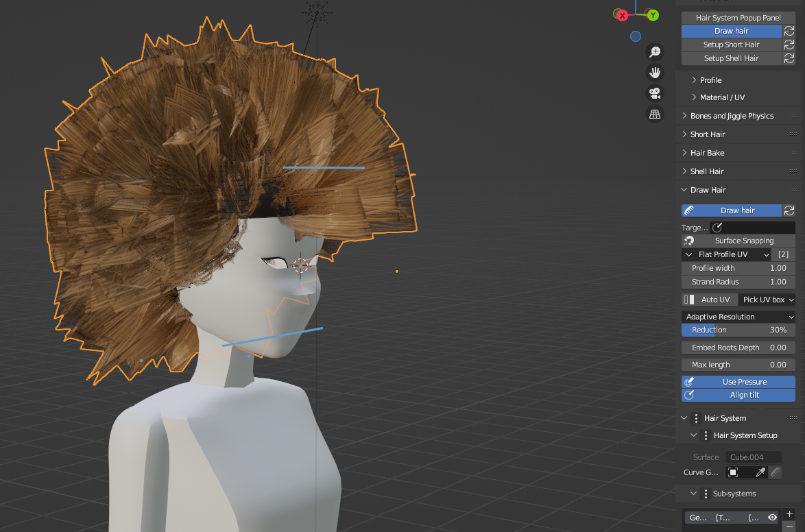Toggle visibility eye of the Ge... sub-system
The width and height of the screenshot is (805, 532).
click(x=771, y=518)
